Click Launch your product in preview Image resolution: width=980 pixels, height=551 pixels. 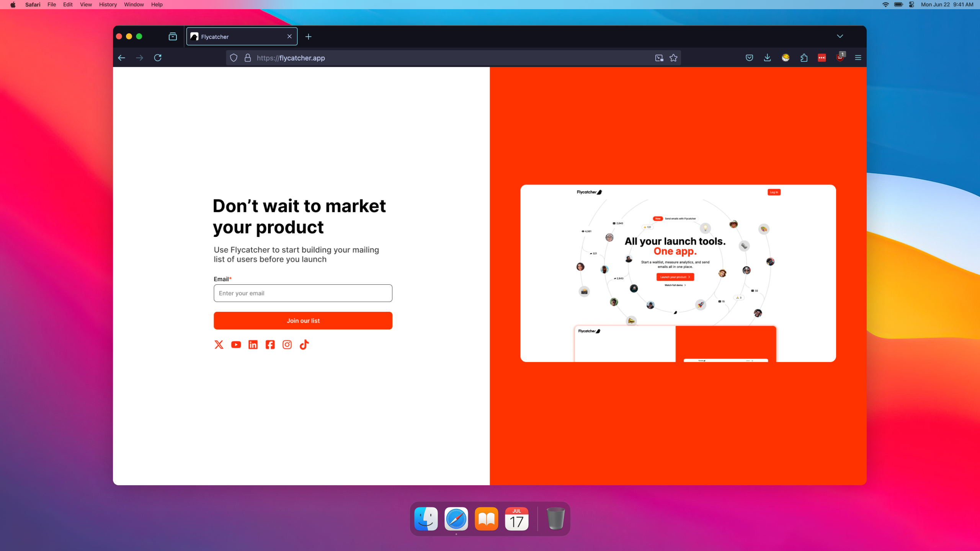675,277
